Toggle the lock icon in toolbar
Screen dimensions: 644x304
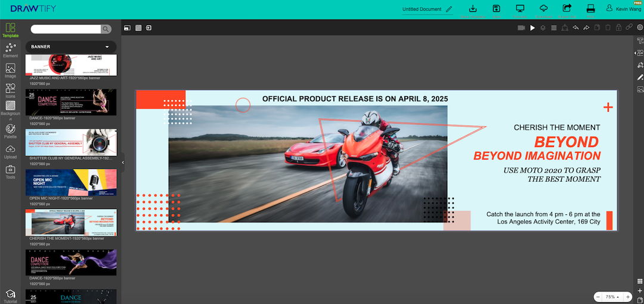[618, 27]
